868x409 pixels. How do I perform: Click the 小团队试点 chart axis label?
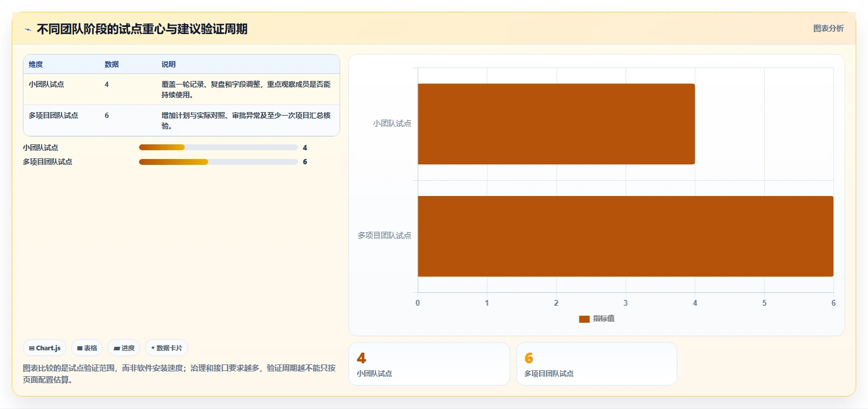(392, 123)
